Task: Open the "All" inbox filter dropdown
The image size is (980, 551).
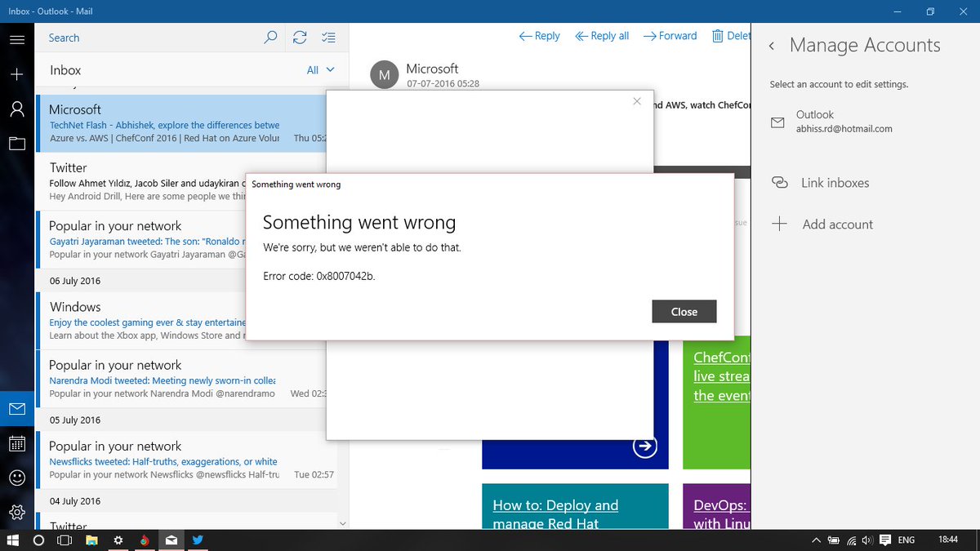Action: pos(321,69)
